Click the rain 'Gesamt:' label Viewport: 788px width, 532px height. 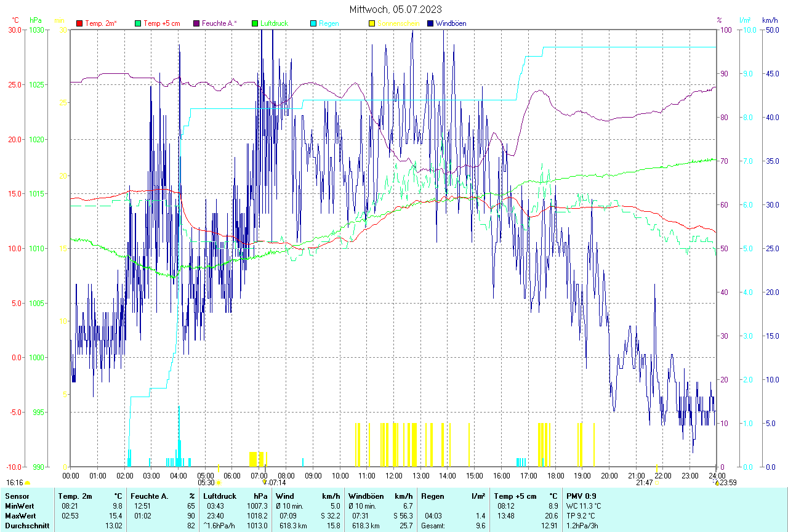click(x=433, y=526)
